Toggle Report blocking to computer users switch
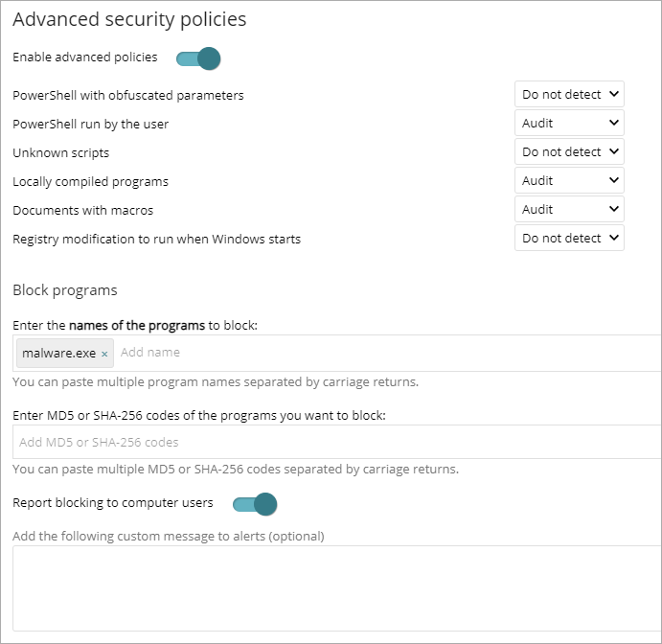 [255, 503]
